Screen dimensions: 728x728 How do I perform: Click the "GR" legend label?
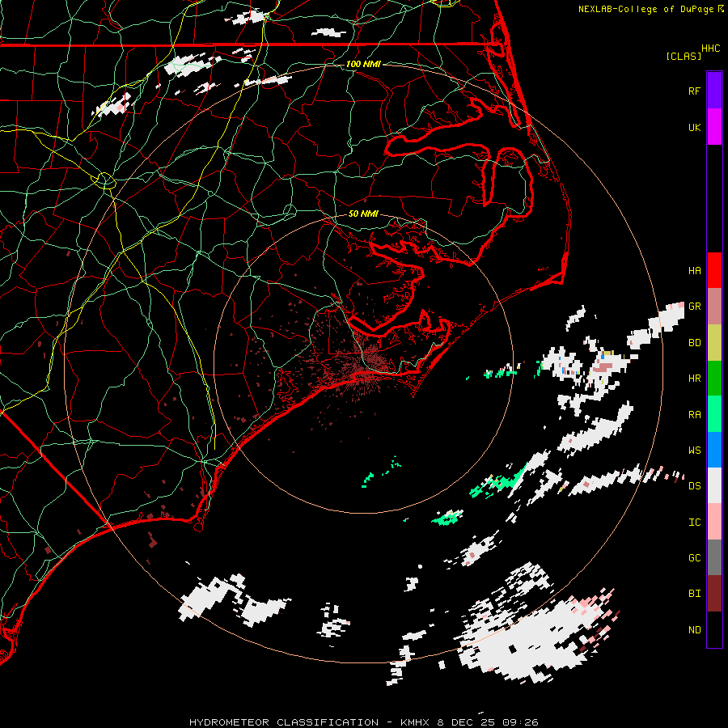(x=694, y=307)
